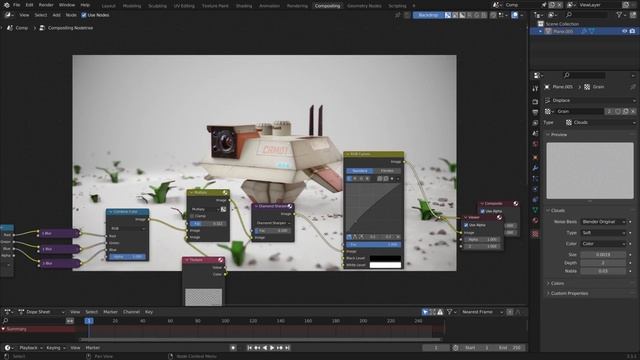
Task: Open the Edit menu
Action: pyautogui.click(x=29, y=5)
